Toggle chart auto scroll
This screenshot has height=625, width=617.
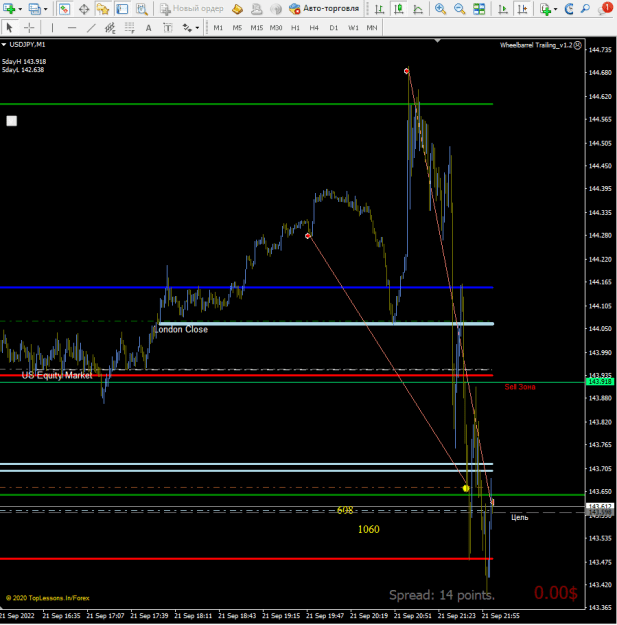[503, 9]
